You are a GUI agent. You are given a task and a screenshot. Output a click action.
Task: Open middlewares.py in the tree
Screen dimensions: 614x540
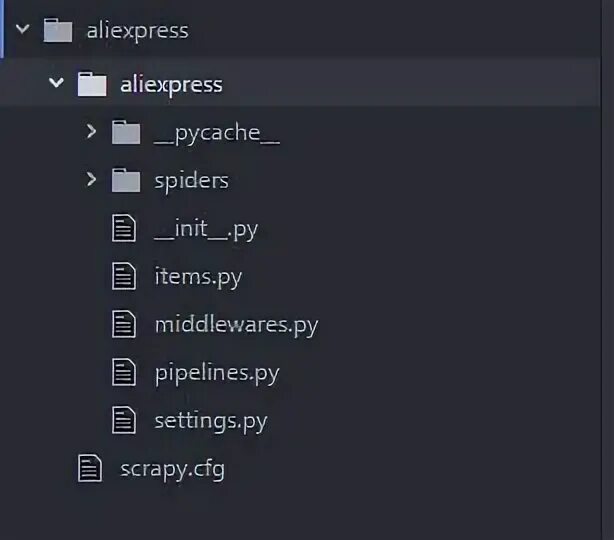pyautogui.click(x=237, y=326)
